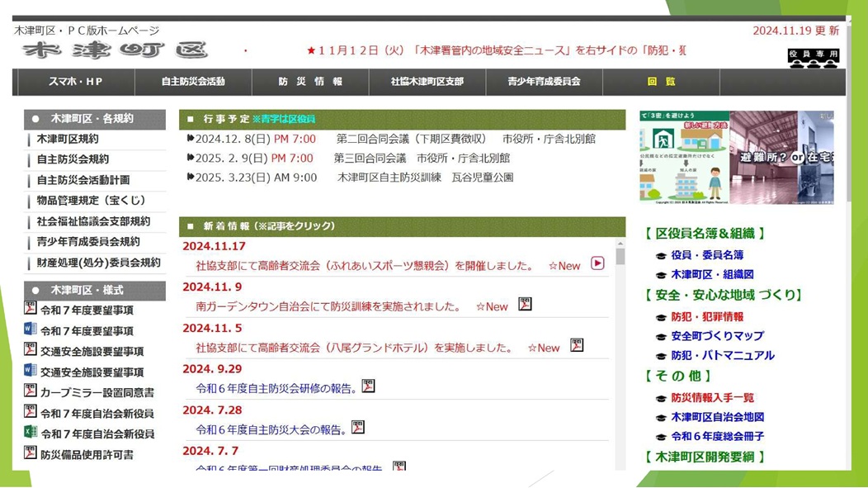
Task: Open 防犯・犯罪情報 link
Action: coord(706,316)
